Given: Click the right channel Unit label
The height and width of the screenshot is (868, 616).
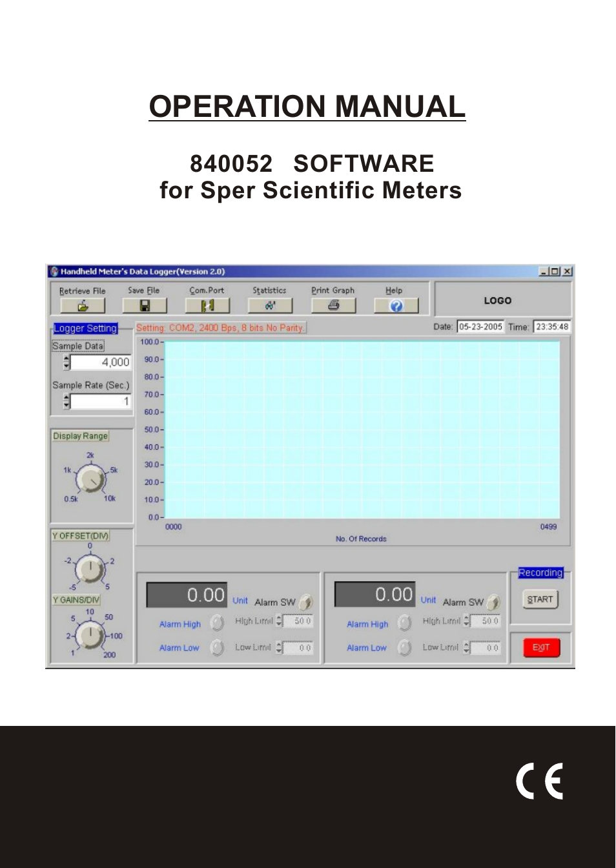Looking at the screenshot, I should tap(428, 600).
